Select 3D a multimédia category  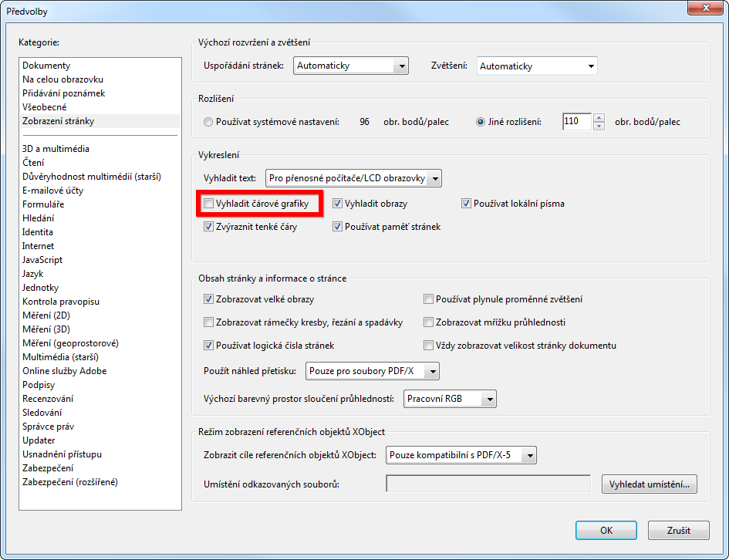click(x=56, y=149)
